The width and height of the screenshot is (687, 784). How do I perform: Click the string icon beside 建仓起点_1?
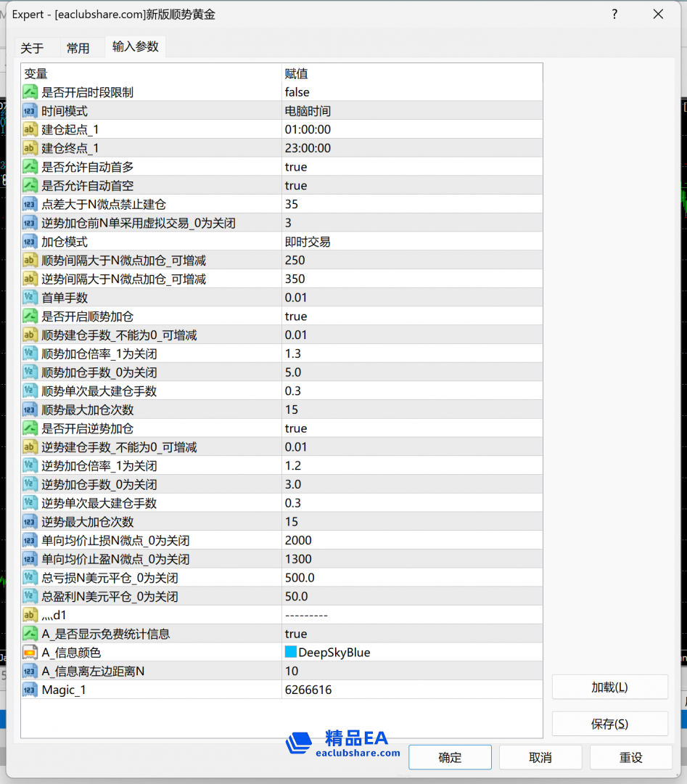[30, 129]
